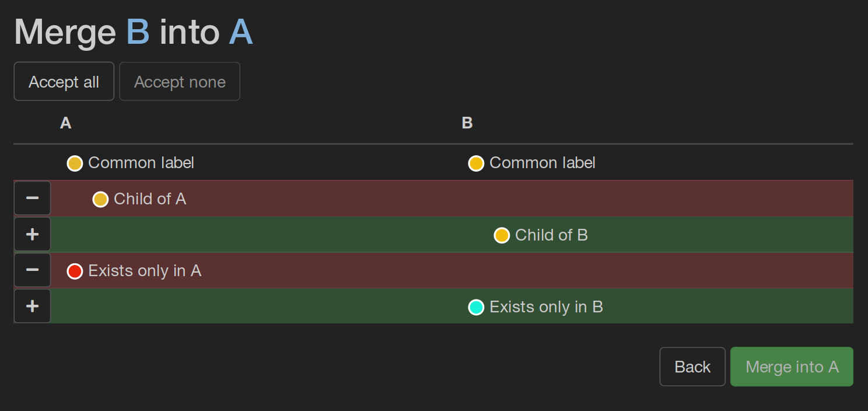Go Back to previous step
Screen dimensions: 868x411
(692, 367)
